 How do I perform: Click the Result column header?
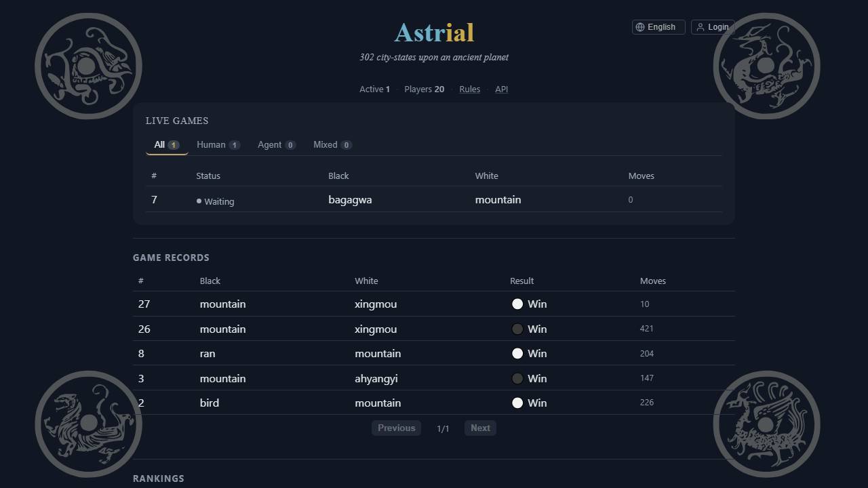(522, 281)
